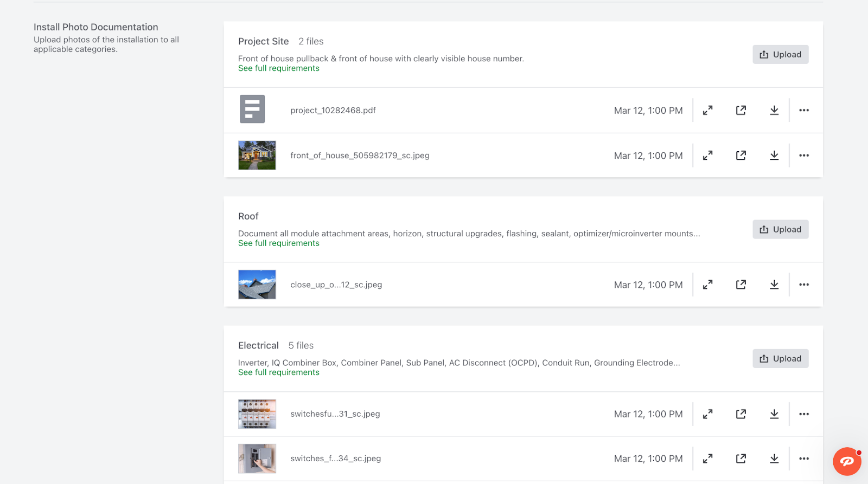See full requirements for Roof
This screenshot has height=484, width=868.
[278, 243]
